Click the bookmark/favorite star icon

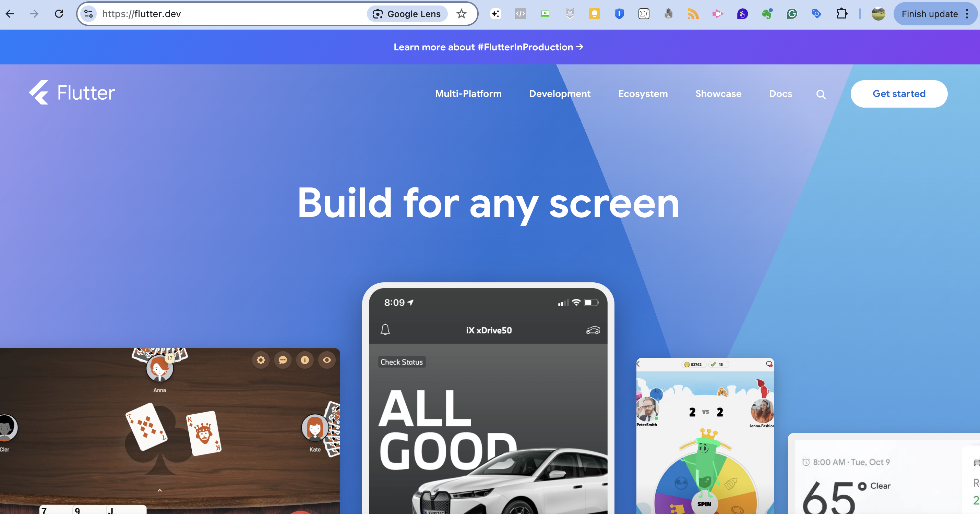(x=462, y=13)
